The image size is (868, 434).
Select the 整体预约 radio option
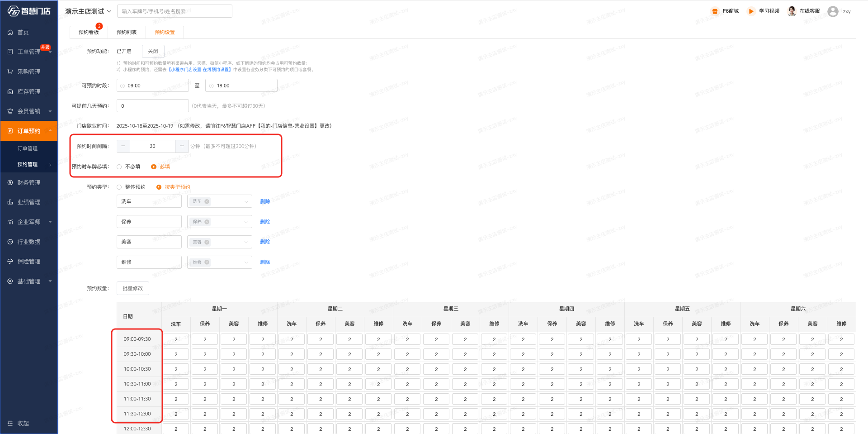click(119, 187)
